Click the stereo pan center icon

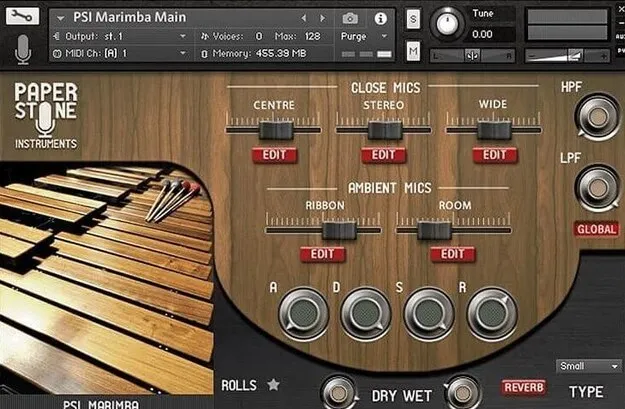click(x=472, y=56)
